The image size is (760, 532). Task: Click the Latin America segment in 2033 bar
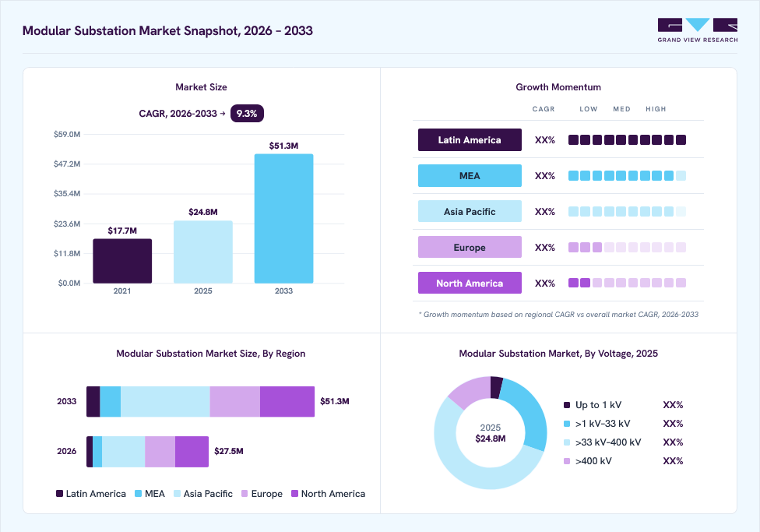click(x=93, y=402)
